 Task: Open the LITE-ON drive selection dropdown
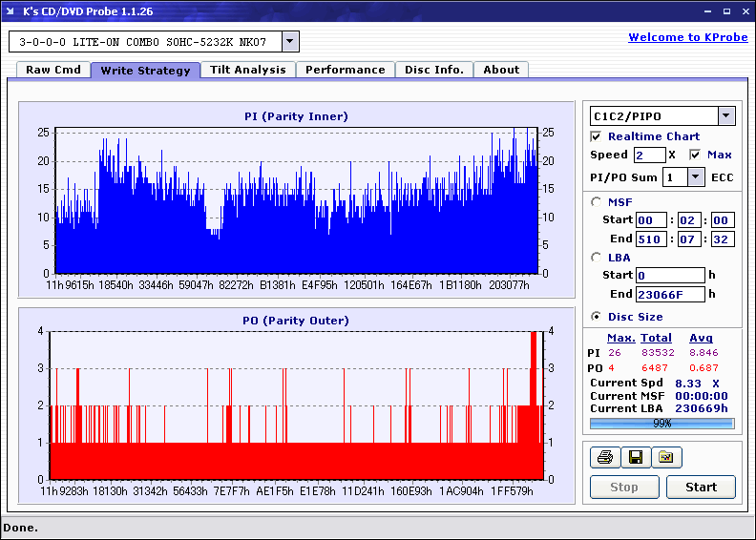coord(291,42)
